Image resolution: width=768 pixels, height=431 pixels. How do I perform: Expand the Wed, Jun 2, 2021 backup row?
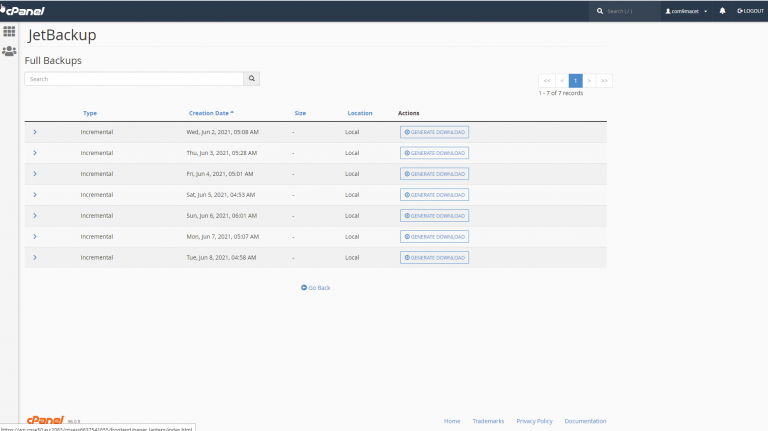[x=35, y=132]
